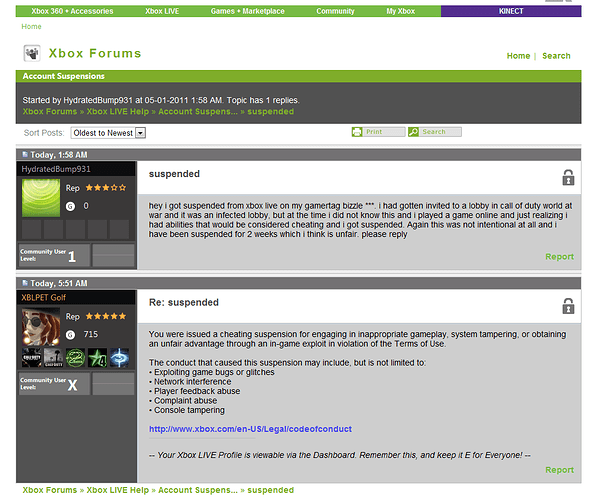The image size is (591, 500).
Task: Click the star number 4 game badge icon
Action: click(97, 358)
